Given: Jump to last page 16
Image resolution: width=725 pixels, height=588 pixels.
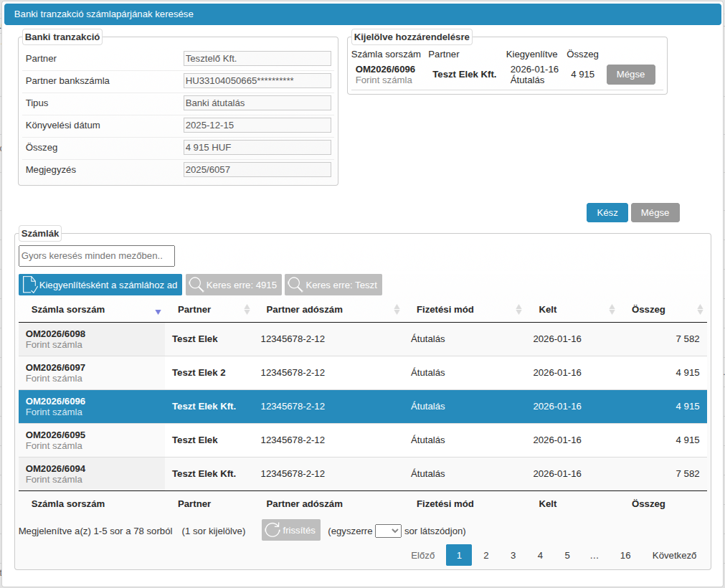Looking at the screenshot, I should 625,555.
